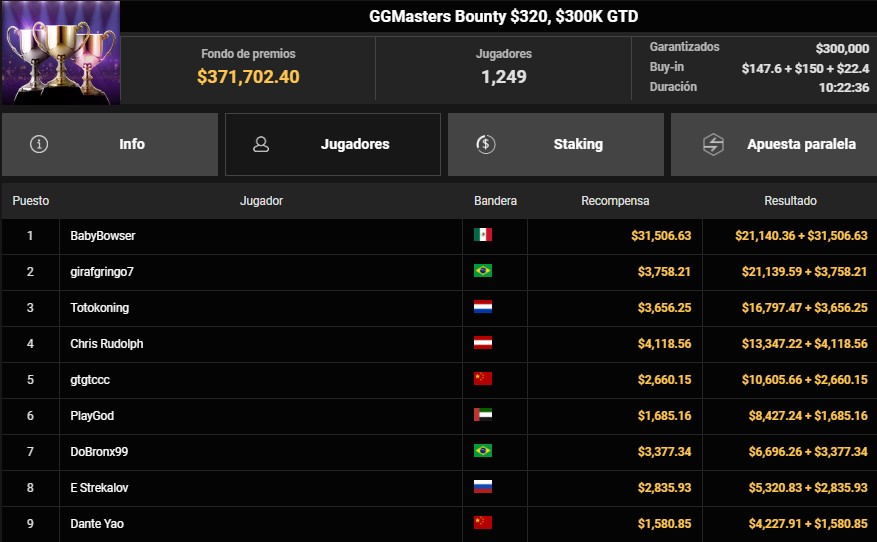Click the info circle icon
The height and width of the screenshot is (542, 877).
click(x=39, y=144)
